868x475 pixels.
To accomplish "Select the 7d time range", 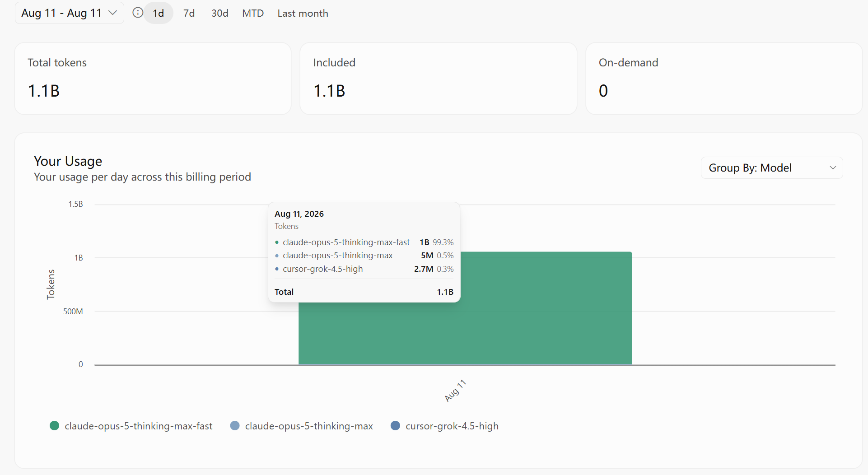I will point(189,13).
